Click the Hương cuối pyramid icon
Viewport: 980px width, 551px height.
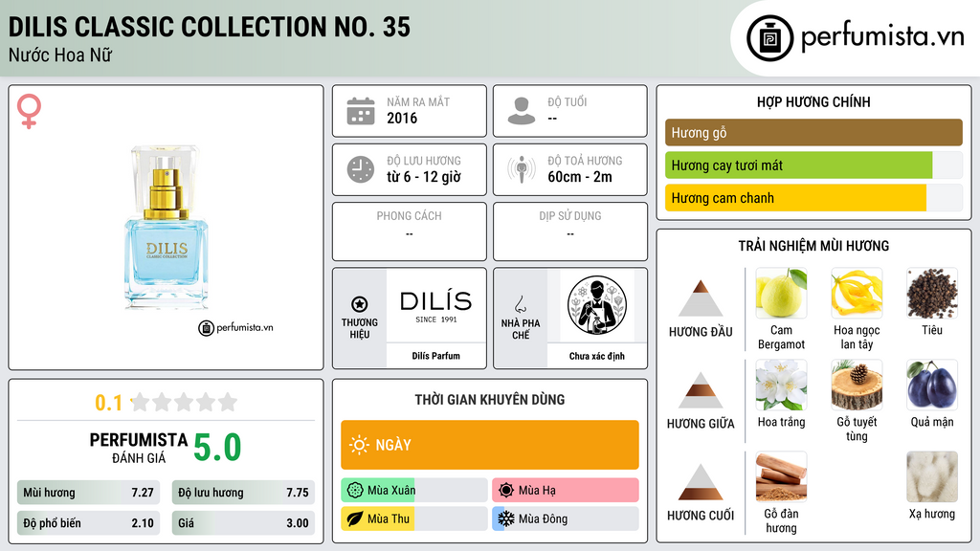(x=701, y=482)
